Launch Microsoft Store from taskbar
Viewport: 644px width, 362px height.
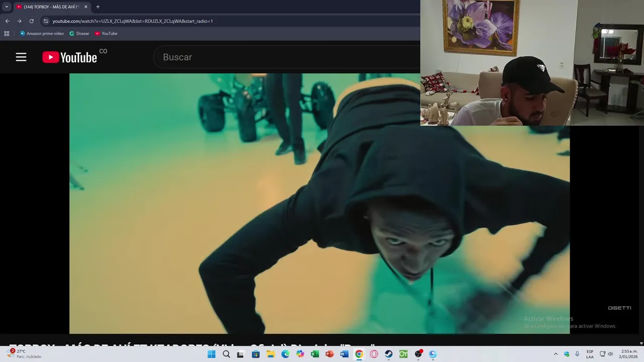click(x=256, y=354)
